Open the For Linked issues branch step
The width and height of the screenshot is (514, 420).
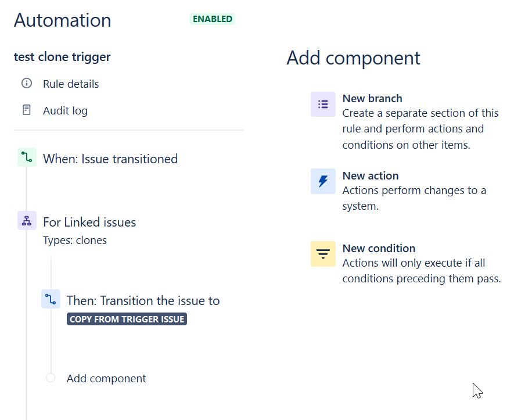click(x=89, y=222)
